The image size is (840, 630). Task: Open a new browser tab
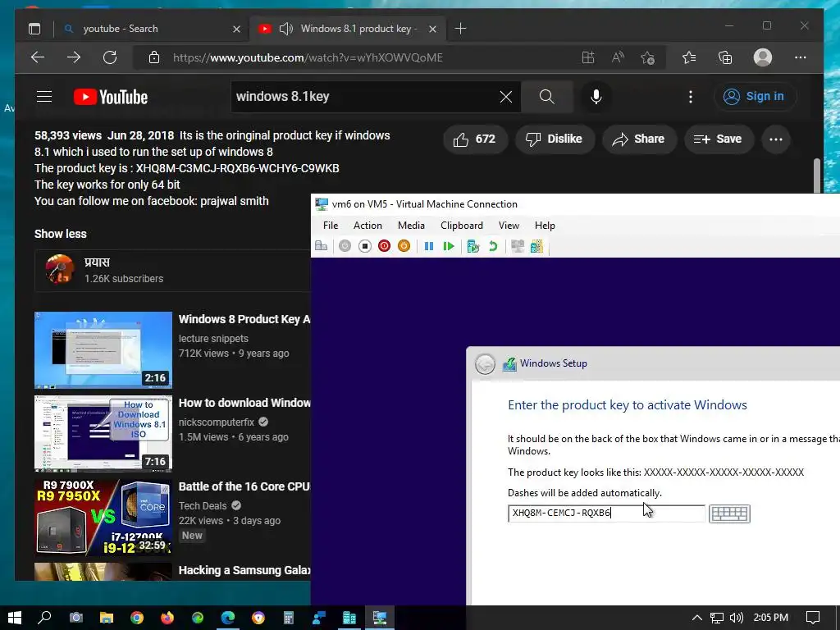(460, 29)
